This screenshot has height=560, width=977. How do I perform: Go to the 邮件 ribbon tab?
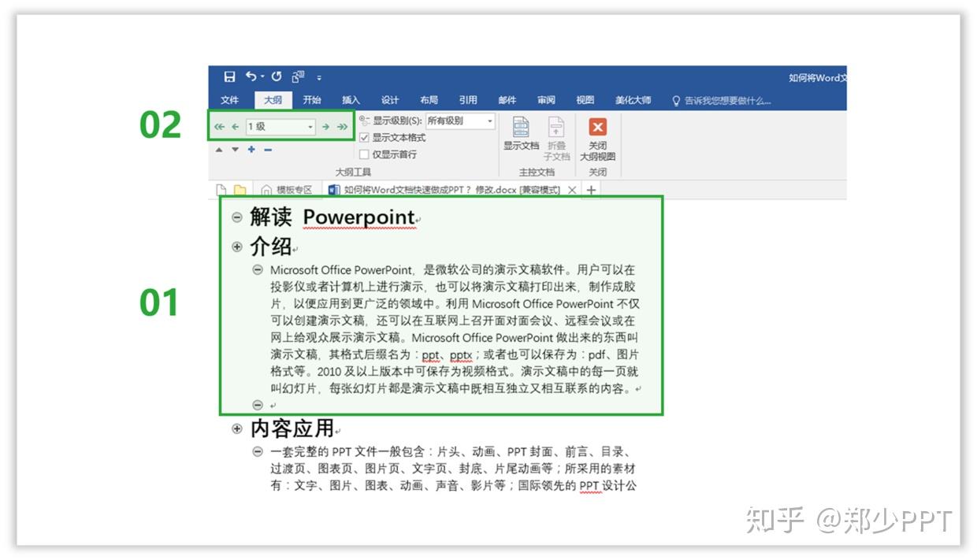[507, 100]
